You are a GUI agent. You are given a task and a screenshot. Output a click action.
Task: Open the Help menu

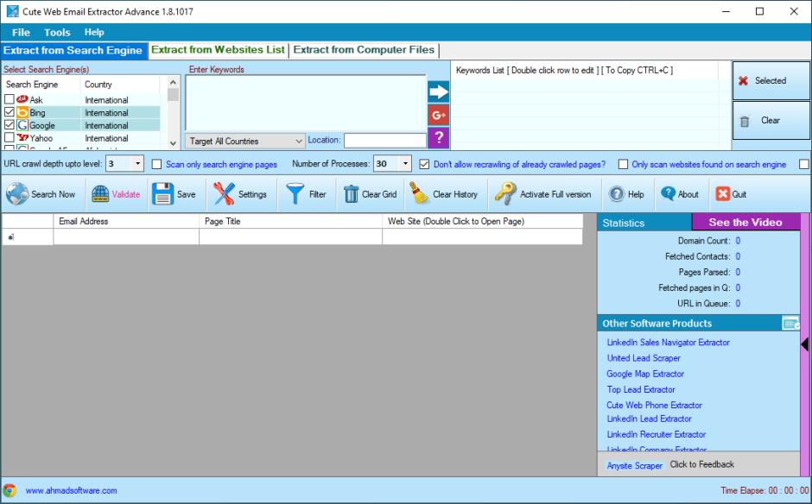click(94, 32)
